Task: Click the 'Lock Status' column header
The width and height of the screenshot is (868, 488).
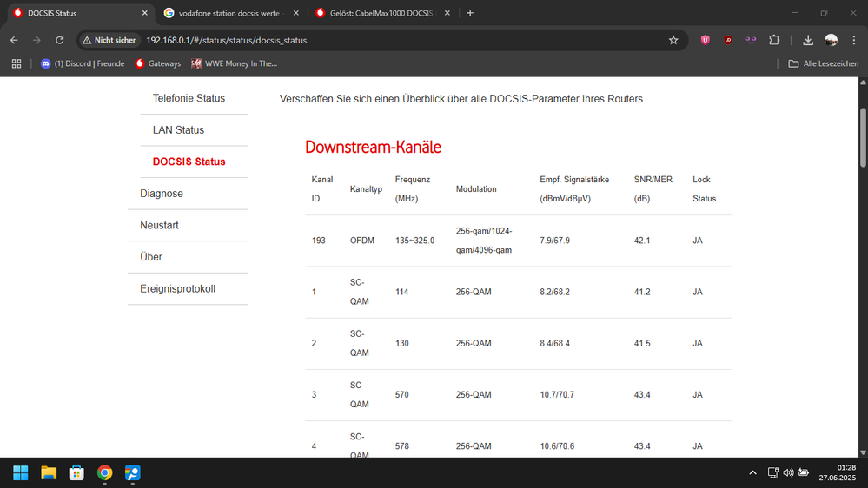Action: pos(704,188)
